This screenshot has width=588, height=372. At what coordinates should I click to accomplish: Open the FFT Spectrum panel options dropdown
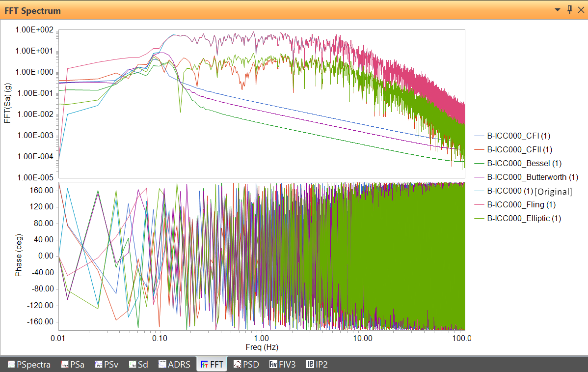pyautogui.click(x=558, y=10)
